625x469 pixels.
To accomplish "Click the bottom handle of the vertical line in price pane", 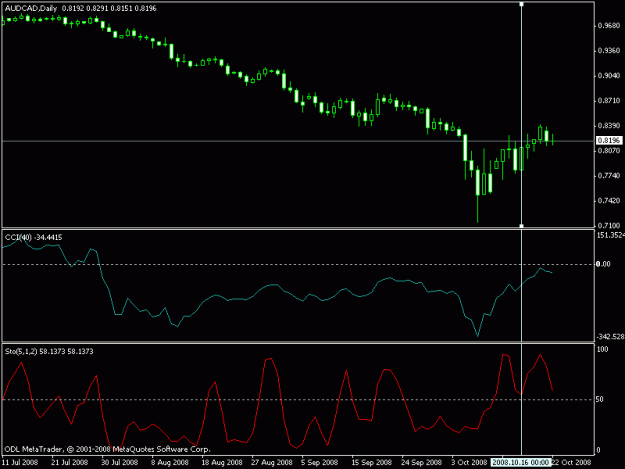I will [521, 226].
